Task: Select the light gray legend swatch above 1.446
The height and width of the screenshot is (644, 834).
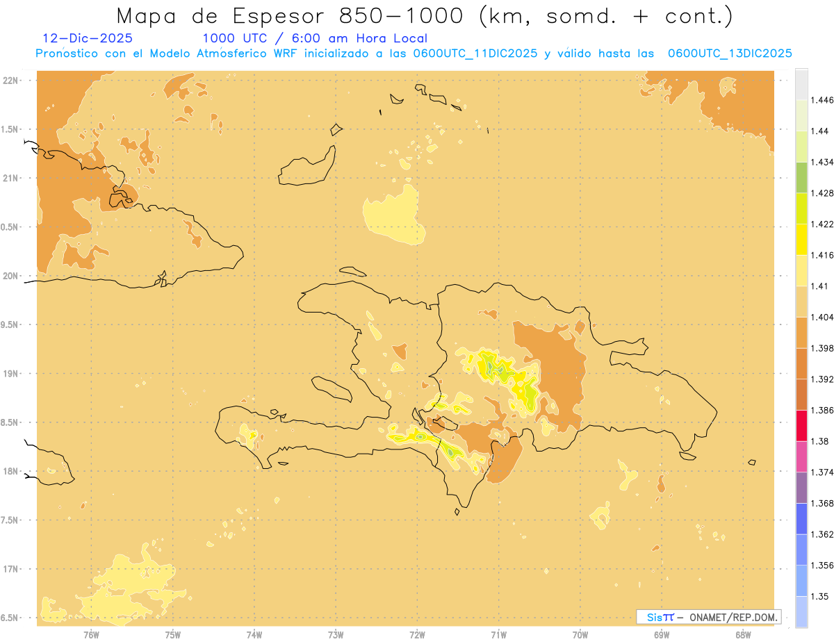Action: pos(801,84)
